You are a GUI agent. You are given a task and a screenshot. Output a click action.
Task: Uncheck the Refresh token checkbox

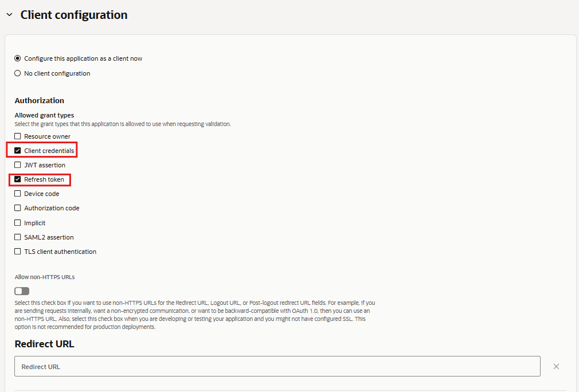[18, 179]
